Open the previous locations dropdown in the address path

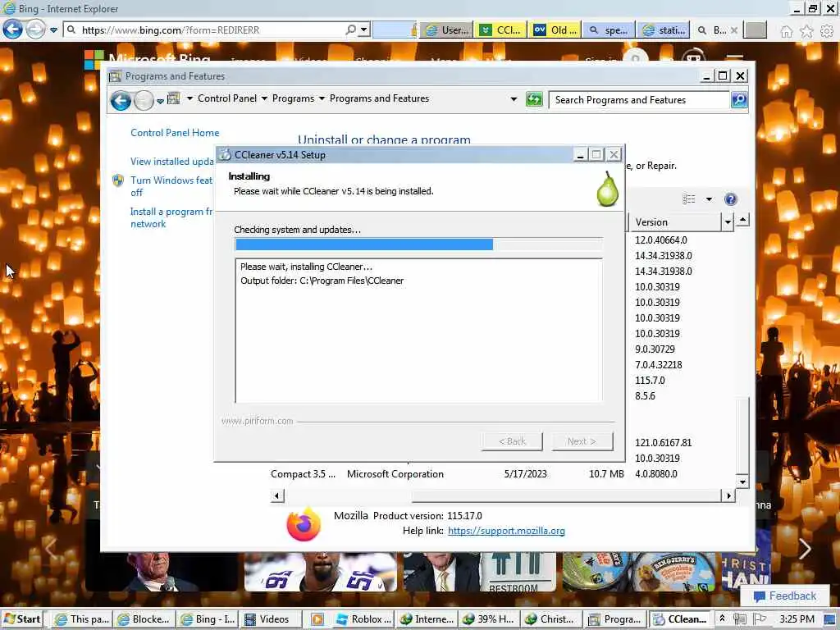click(x=514, y=99)
